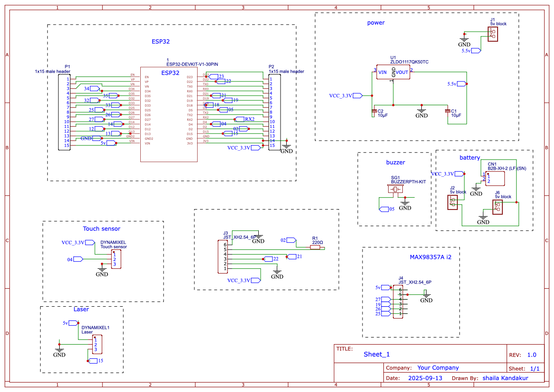Image resolution: width=554 pixels, height=392 pixels.
Task: Select the 'BUZZERPTH-KIT' label
Action: tap(409, 182)
